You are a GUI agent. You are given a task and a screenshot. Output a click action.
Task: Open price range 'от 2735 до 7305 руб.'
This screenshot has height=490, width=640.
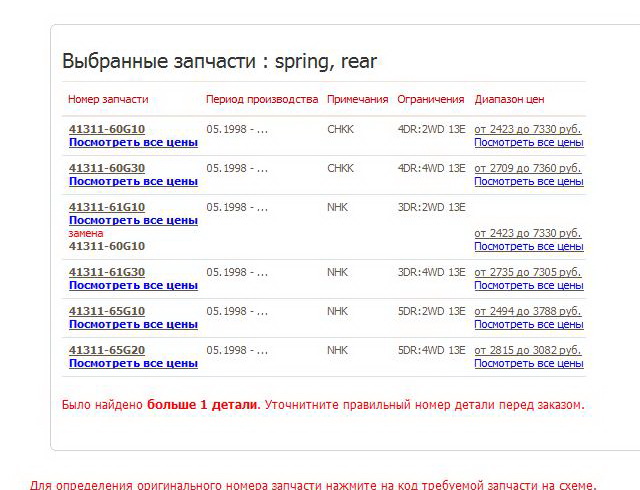pyautogui.click(x=527, y=272)
